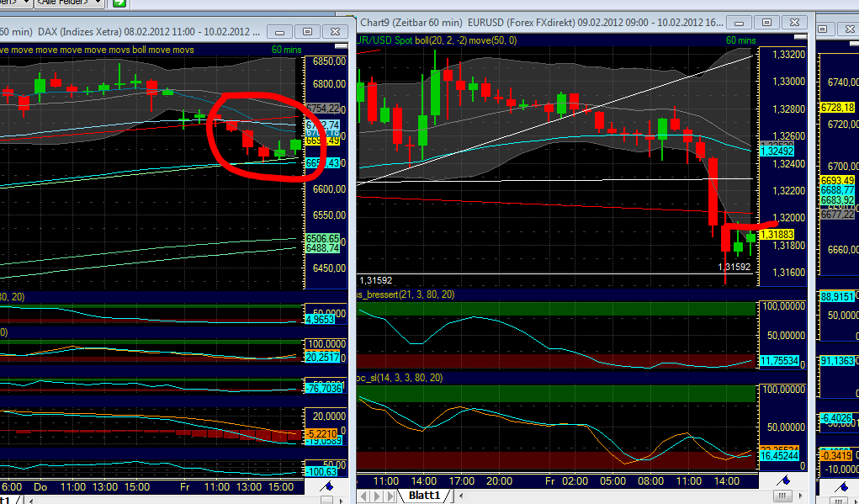Screen dimensions: 859x504
Task: Click the restore-down icon on the DAX chart window
Action: 307,30
